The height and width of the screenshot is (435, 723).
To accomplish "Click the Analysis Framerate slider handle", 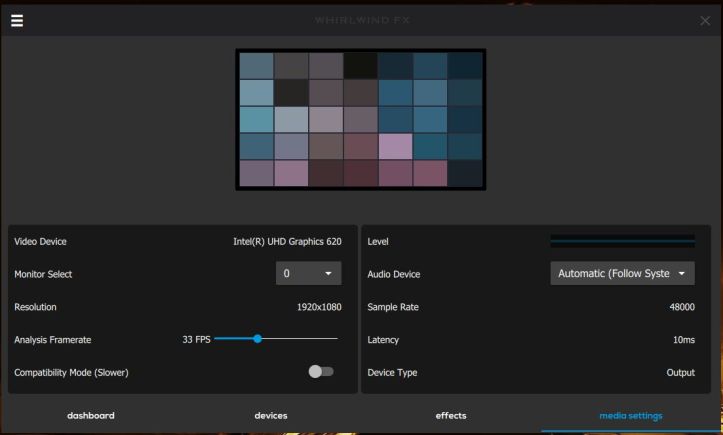I will 257,339.
